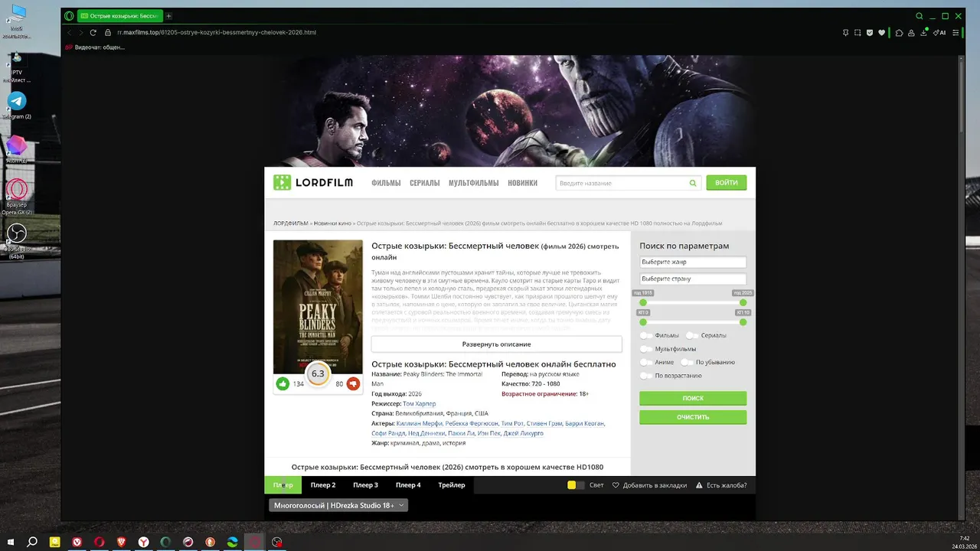Open director link Том Харпер
The height and width of the screenshot is (551, 980).
click(419, 403)
